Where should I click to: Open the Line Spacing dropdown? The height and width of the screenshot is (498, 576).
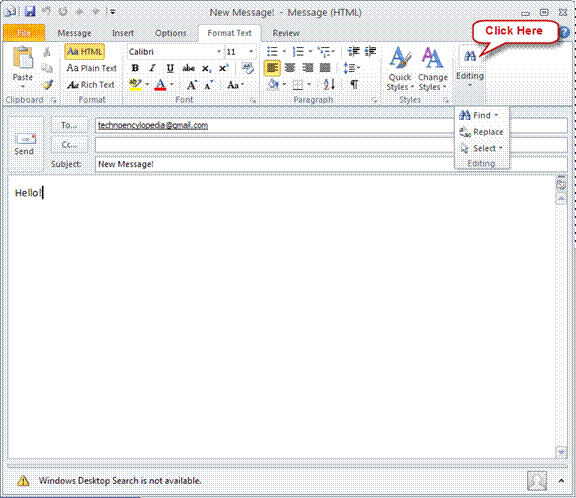(352, 68)
